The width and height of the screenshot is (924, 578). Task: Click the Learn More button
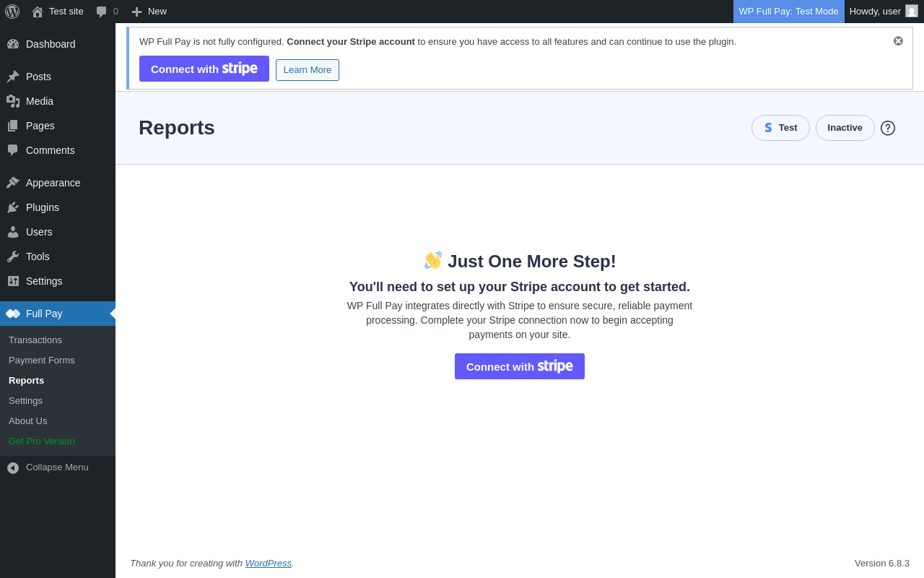click(x=308, y=70)
